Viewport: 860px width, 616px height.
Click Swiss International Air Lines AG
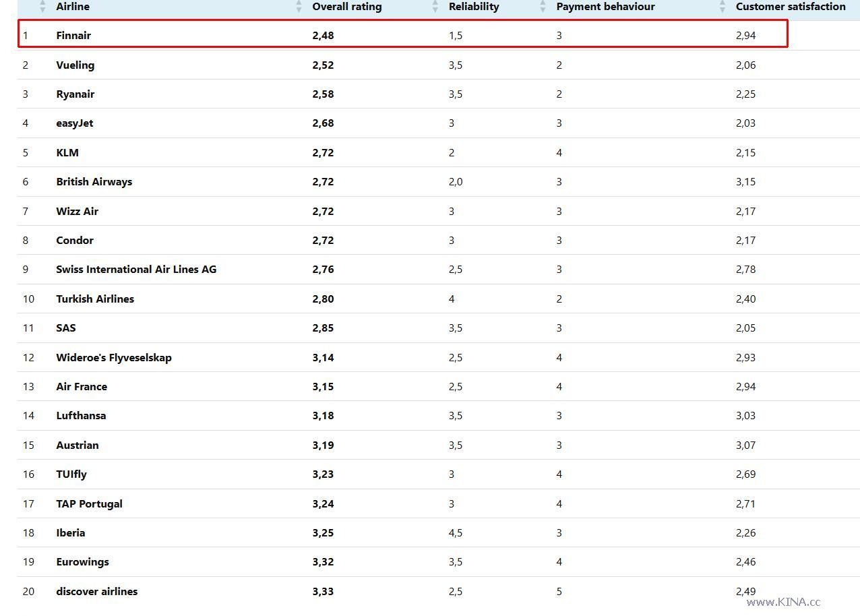click(x=136, y=270)
